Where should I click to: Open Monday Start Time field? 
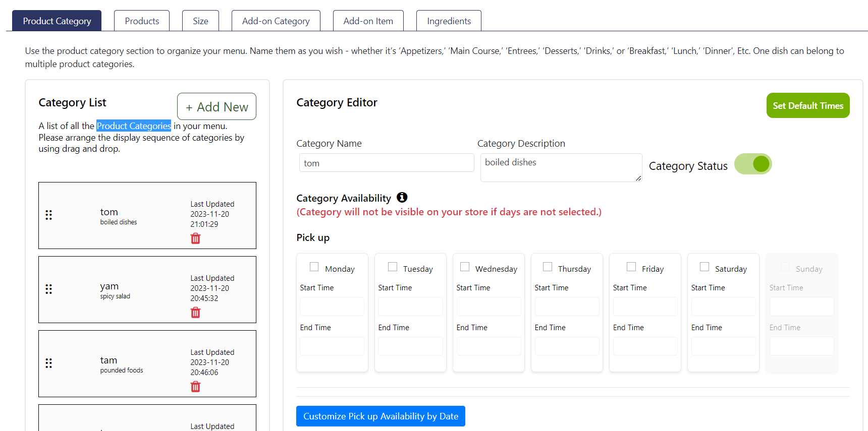[332, 306]
